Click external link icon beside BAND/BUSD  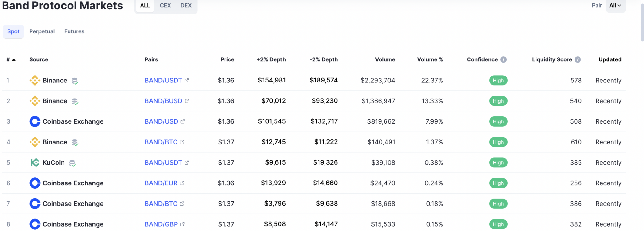pyautogui.click(x=187, y=101)
